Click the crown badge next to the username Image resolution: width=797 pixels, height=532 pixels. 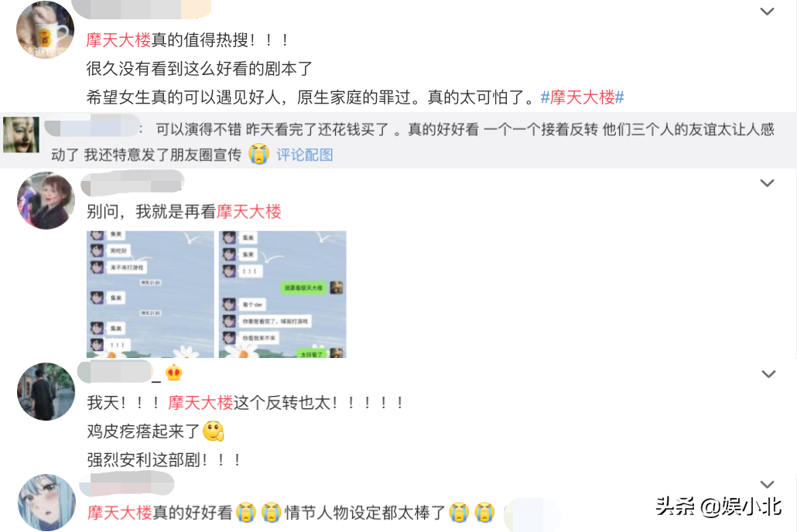[173, 373]
